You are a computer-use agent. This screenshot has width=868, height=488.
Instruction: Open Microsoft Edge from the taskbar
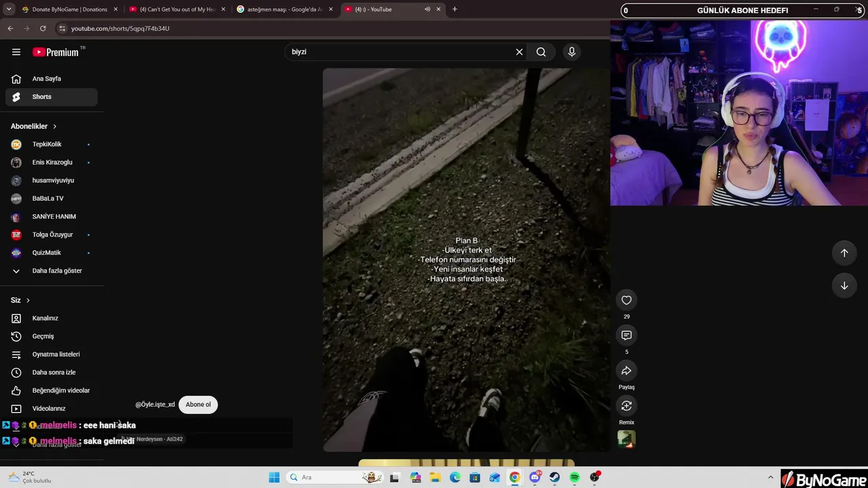(x=455, y=477)
